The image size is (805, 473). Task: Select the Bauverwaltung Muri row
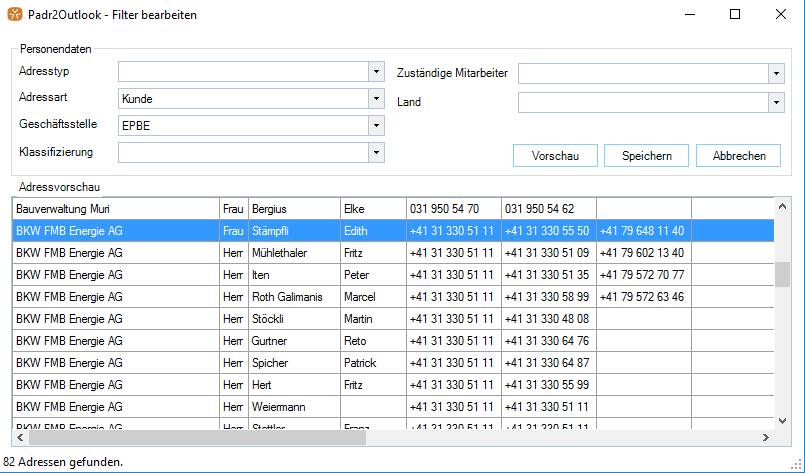(115, 209)
